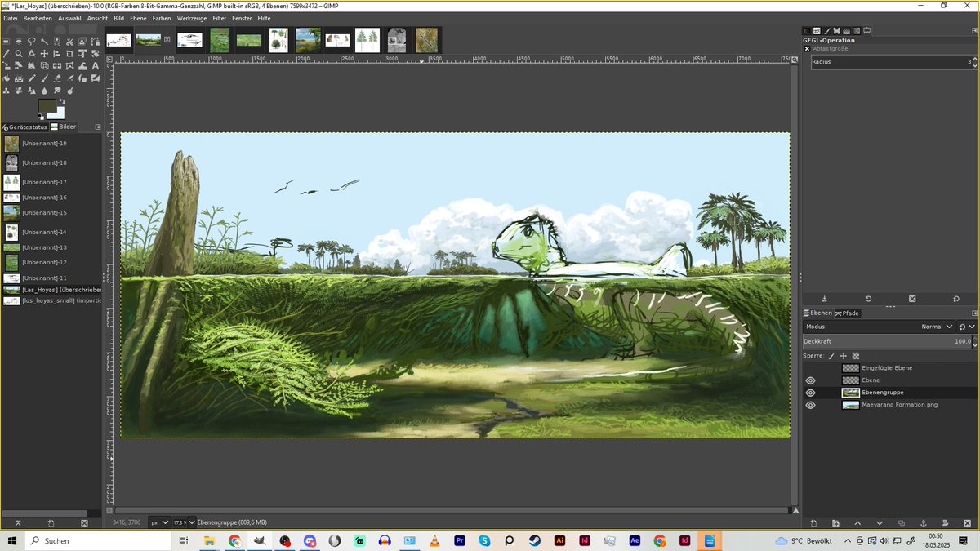
Task: Select the Eraser tool
Action: pos(57,78)
